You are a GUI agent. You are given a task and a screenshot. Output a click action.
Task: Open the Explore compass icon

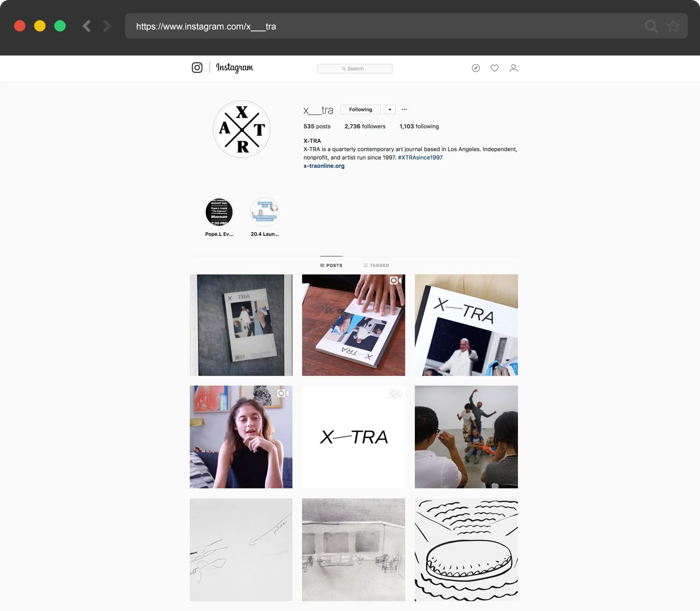click(475, 68)
